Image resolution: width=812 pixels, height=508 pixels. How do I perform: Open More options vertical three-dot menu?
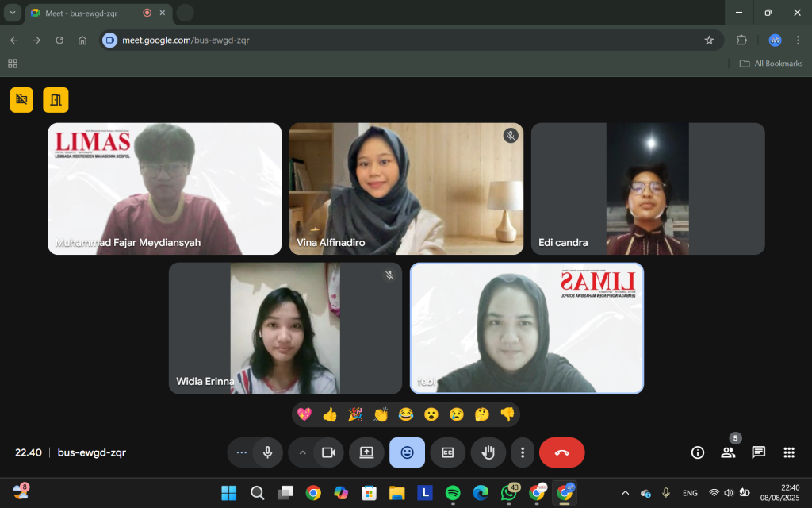click(x=523, y=452)
